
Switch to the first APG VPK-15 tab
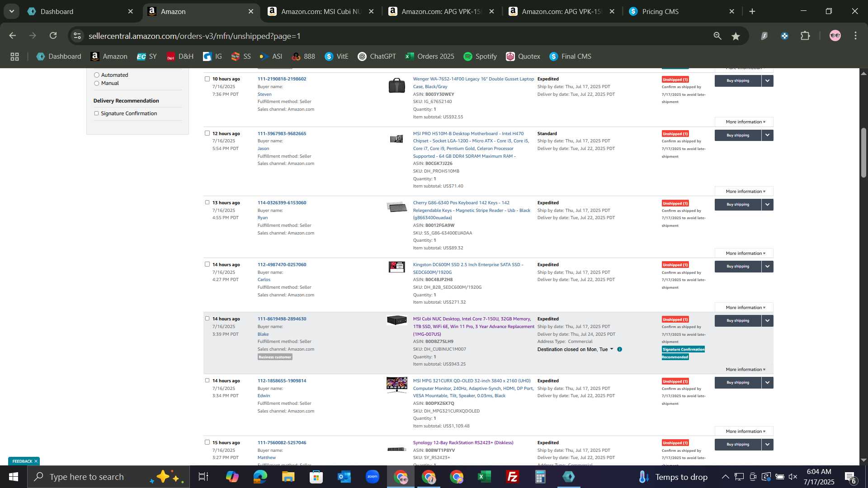tap(441, 12)
